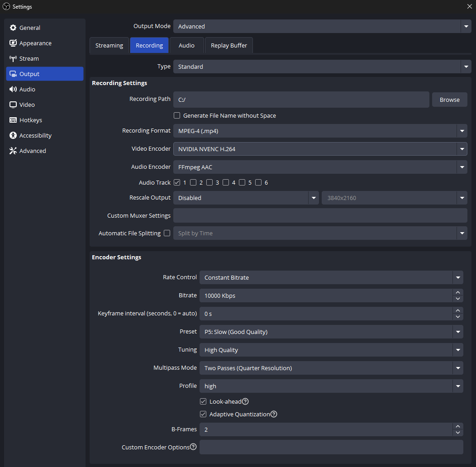476x467 pixels.
Task: Enable Generate File Name without Space
Action: [176, 115]
